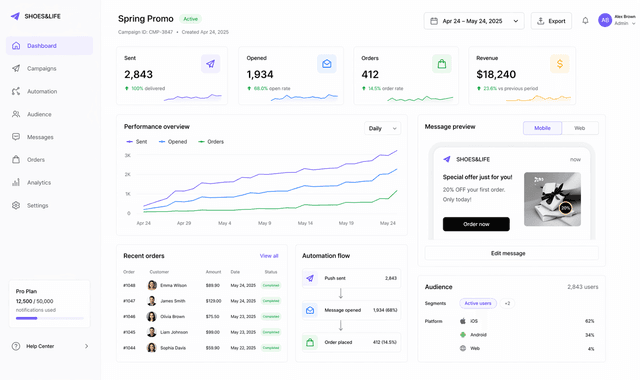Click the Web globe platform icon
The height and width of the screenshot is (380, 640).
click(x=463, y=348)
